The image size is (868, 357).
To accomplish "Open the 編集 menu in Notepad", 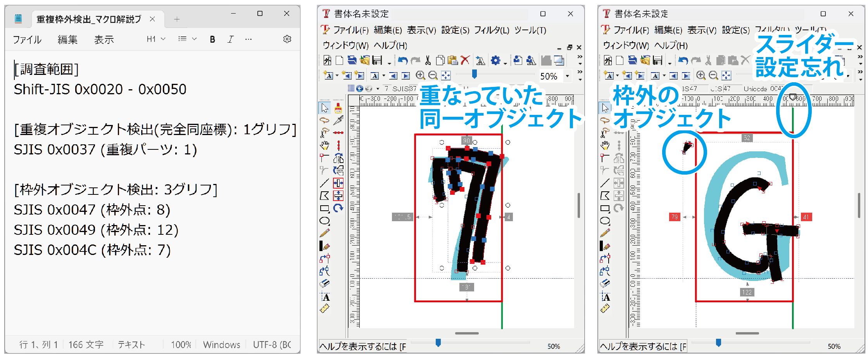I will coord(67,40).
